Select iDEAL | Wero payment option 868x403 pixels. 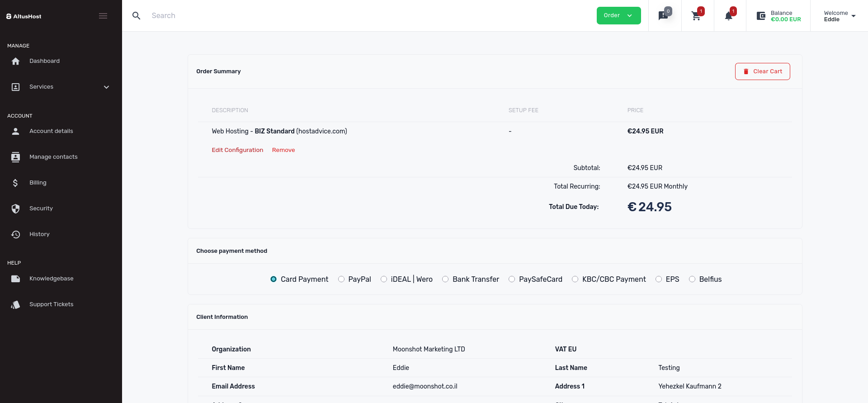[x=384, y=279]
